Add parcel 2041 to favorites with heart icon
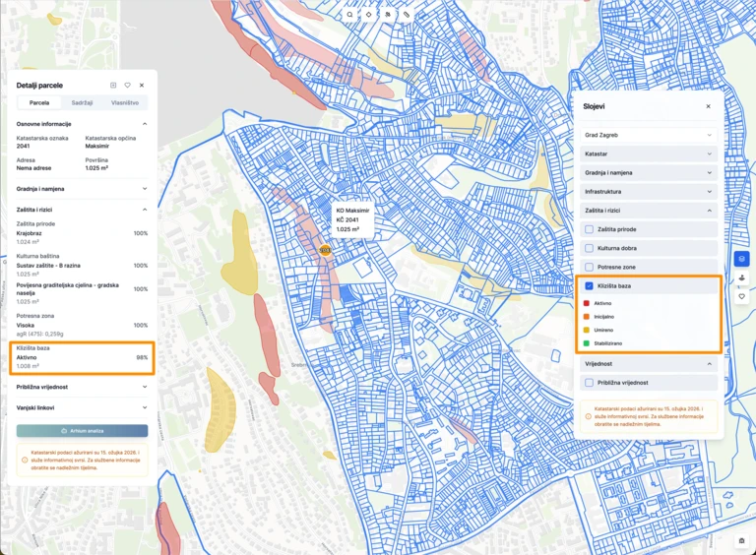 click(127, 86)
